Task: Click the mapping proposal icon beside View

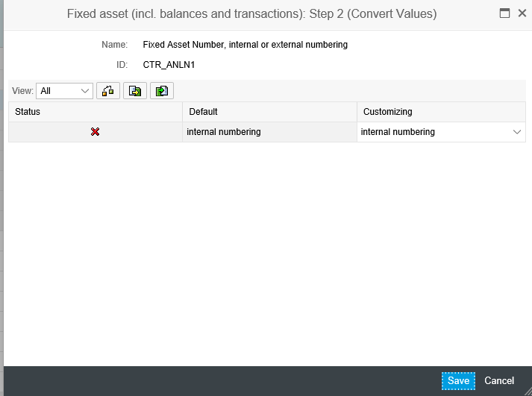Action: 108,91
